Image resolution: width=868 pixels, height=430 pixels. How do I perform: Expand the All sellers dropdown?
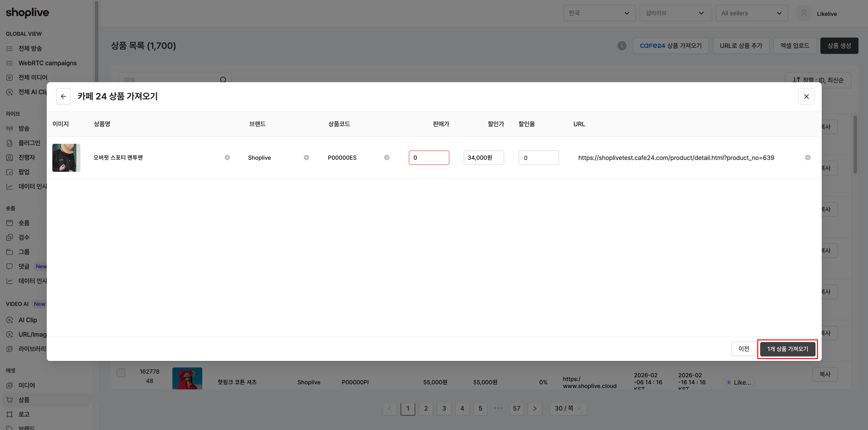(x=752, y=13)
